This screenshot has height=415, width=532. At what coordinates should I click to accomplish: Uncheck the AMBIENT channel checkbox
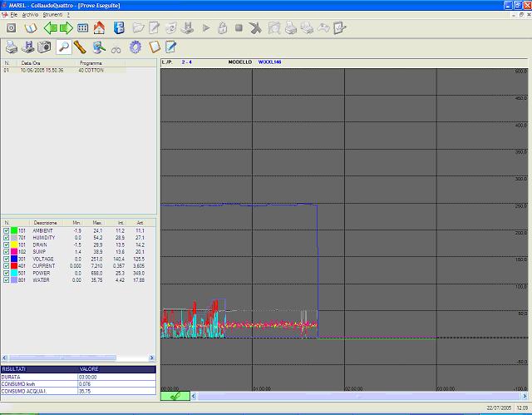[7, 230]
